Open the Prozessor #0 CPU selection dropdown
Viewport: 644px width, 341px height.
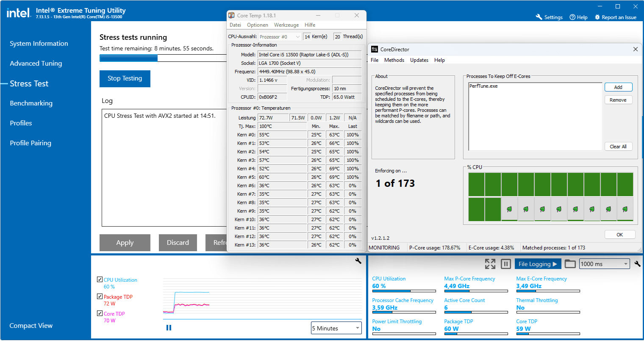point(280,37)
